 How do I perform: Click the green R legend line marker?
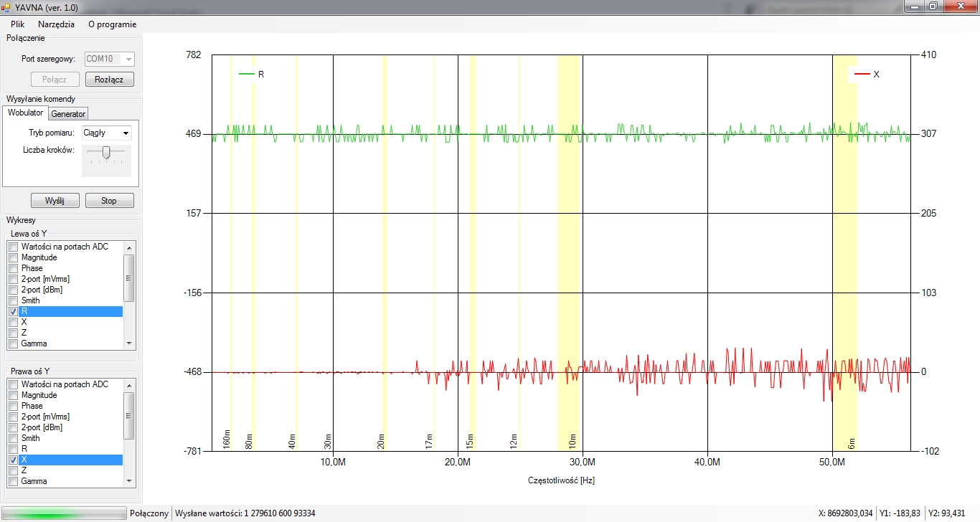(246, 74)
